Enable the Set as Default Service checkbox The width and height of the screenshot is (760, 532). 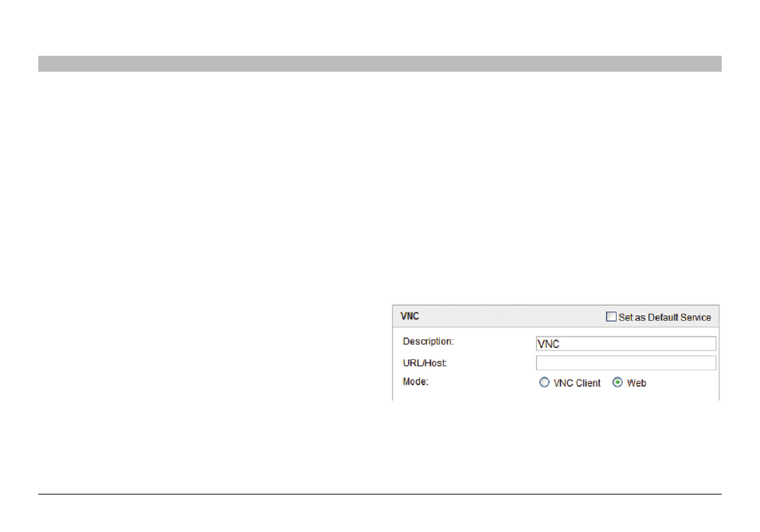point(611,317)
